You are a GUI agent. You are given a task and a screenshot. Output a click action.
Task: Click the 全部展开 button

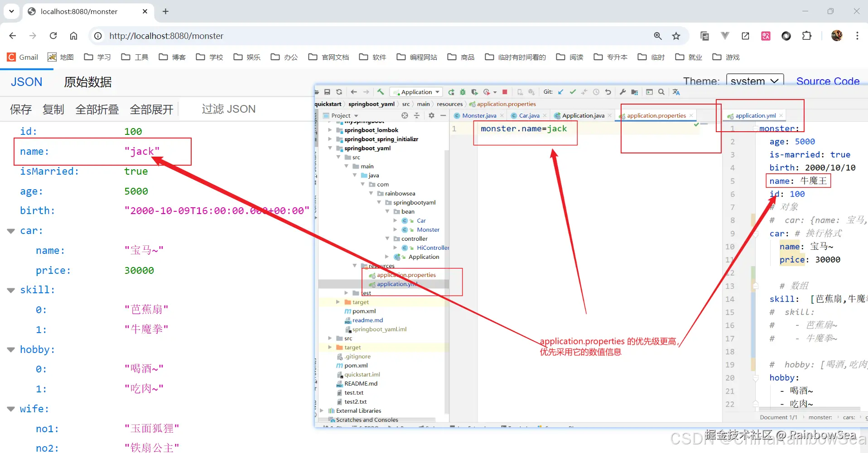152,109
